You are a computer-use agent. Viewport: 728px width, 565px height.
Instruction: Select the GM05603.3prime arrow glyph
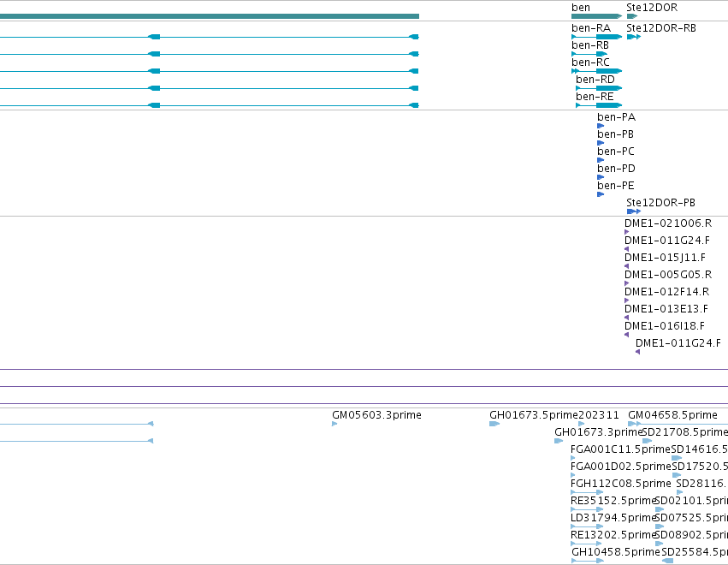334,424
